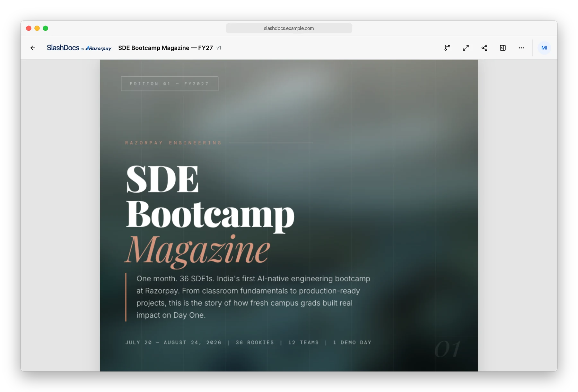
Task: Click the SDE headline word
Action: coord(162,179)
